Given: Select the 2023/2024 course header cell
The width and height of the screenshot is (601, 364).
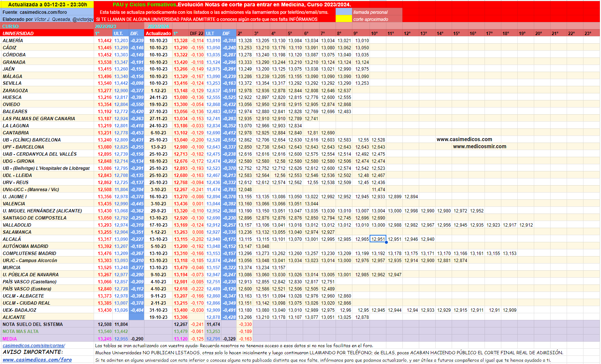Looking at the screenshot, I should coord(158,26).
